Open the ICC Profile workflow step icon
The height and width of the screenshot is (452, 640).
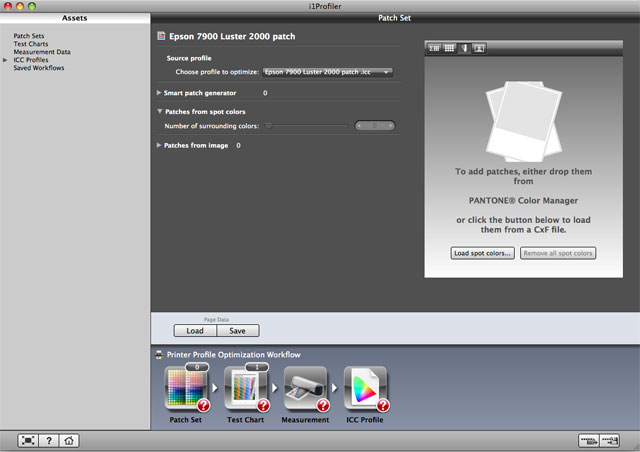coord(365,388)
